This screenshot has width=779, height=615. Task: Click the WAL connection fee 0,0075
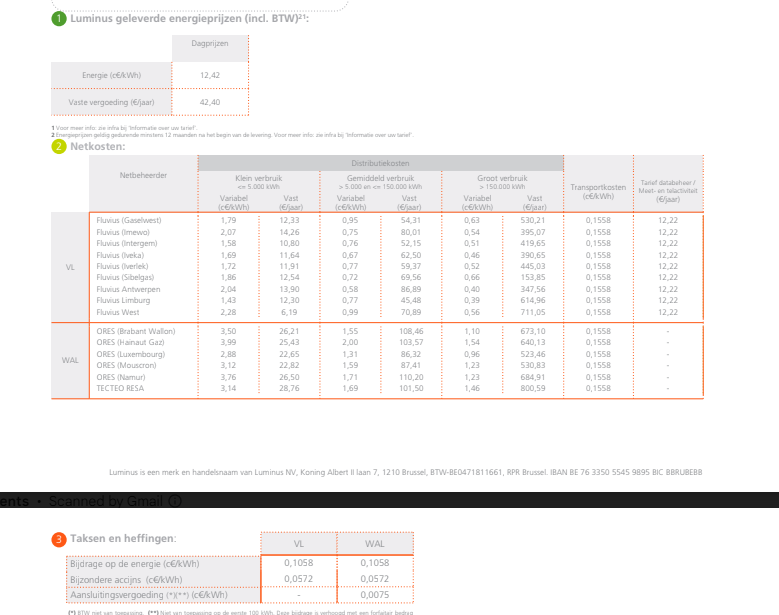pyautogui.click(x=375, y=595)
